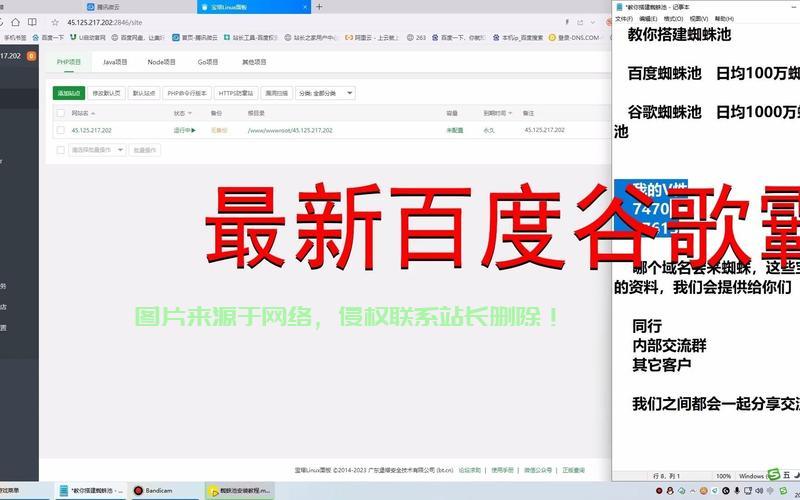The height and width of the screenshot is (500, 800).
Task: Open the site name 45.125.217.202 link
Action: point(91,130)
